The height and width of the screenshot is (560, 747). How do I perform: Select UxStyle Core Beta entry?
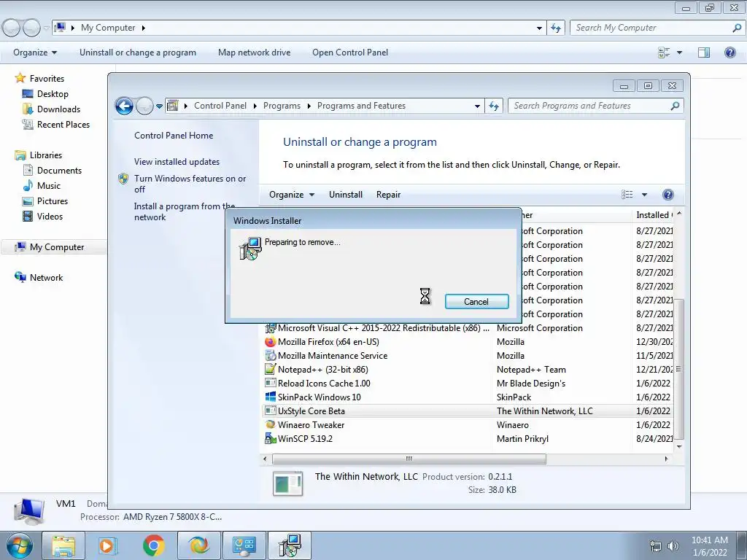click(468, 411)
